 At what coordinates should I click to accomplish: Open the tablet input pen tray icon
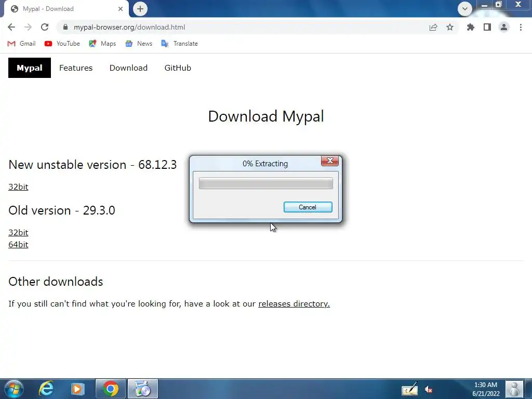(409, 389)
